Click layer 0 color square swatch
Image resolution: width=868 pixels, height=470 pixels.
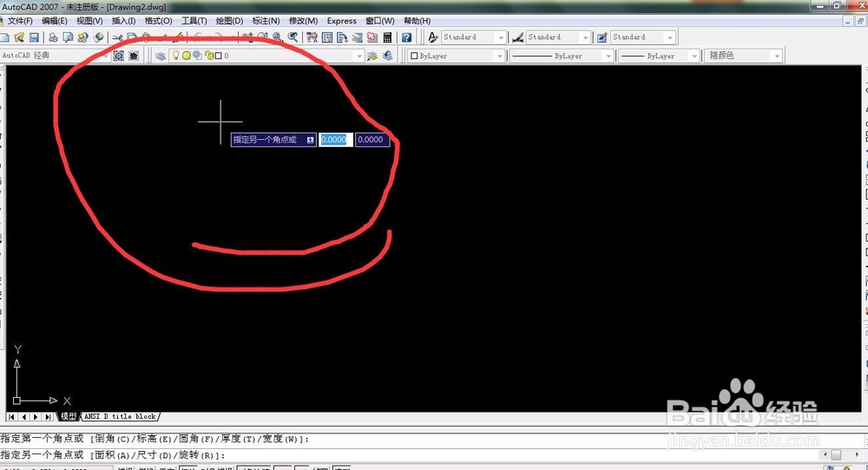click(x=218, y=56)
